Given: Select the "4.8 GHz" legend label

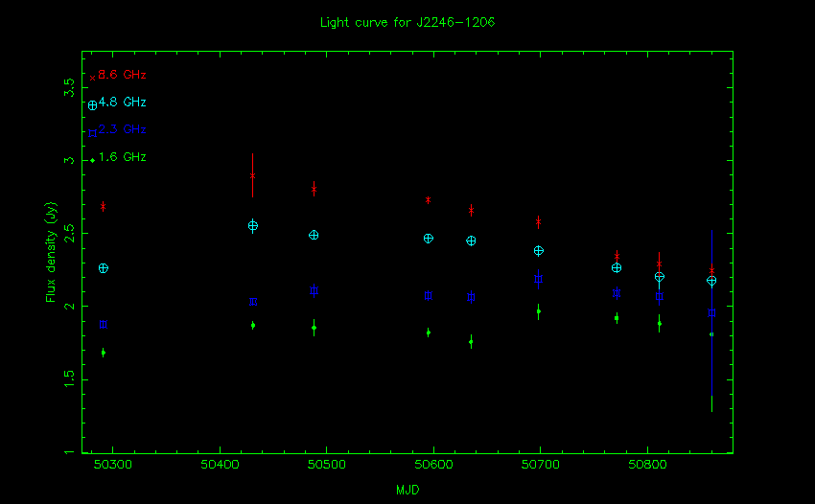Looking at the screenshot, I should coord(122,103).
